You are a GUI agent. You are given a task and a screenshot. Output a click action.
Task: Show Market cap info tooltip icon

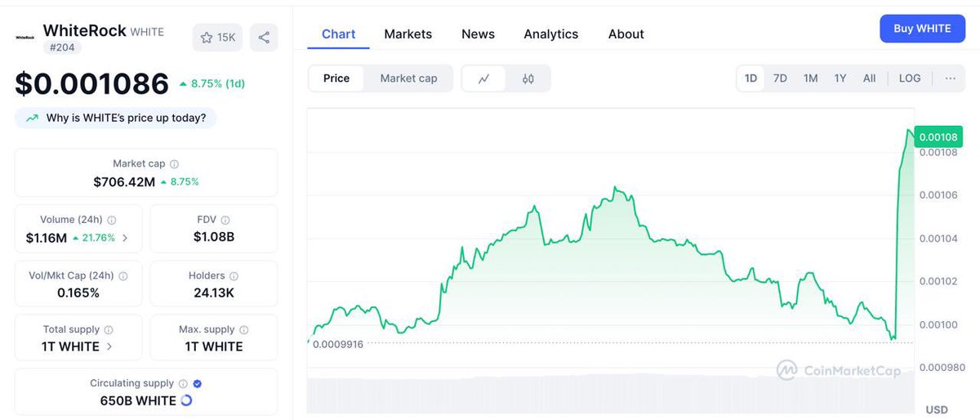point(174,164)
